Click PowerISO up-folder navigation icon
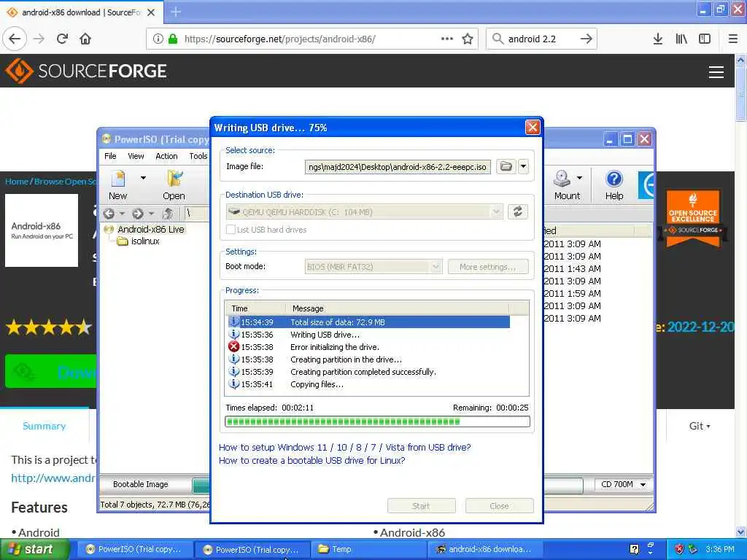 (168, 214)
